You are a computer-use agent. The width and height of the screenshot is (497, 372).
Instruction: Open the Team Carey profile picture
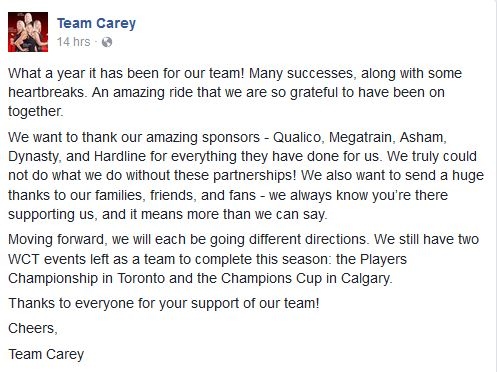pyautogui.click(x=28, y=32)
